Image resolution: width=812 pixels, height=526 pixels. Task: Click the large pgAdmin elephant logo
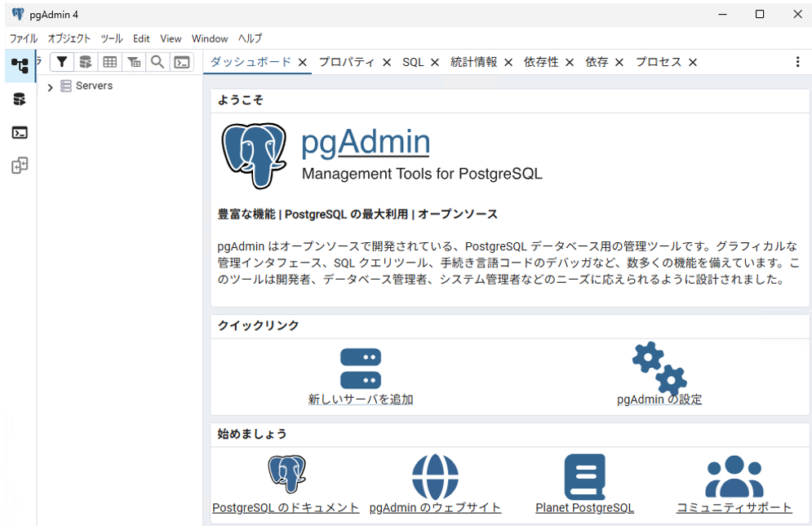(x=254, y=155)
